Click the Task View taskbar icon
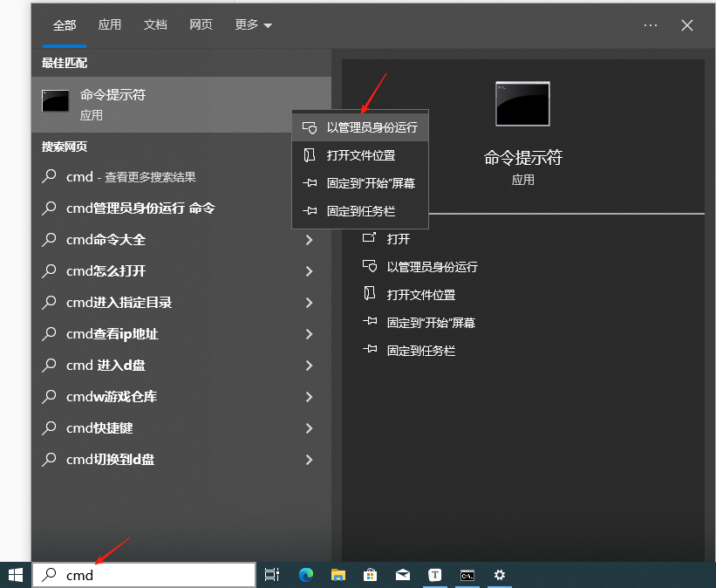 coord(272,574)
